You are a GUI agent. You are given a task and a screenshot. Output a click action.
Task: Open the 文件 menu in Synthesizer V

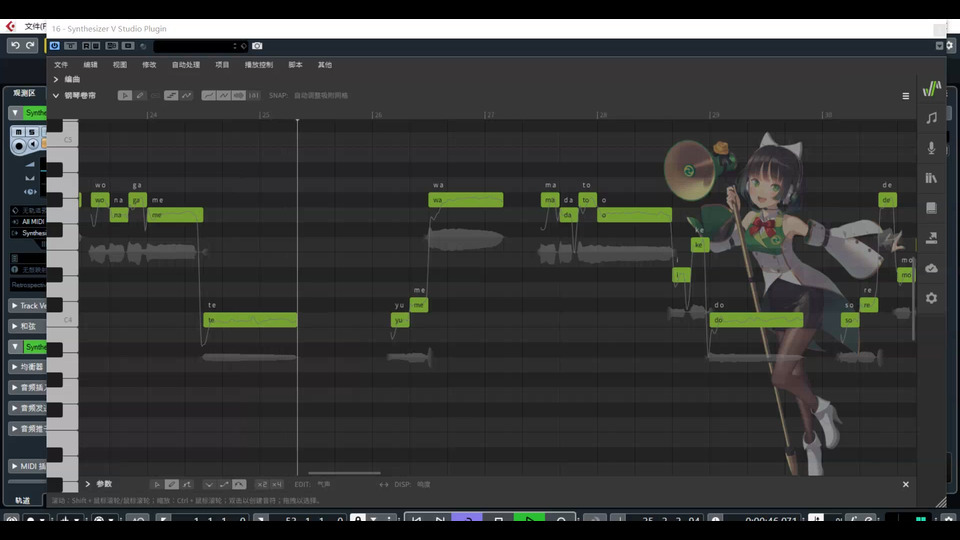coord(61,64)
